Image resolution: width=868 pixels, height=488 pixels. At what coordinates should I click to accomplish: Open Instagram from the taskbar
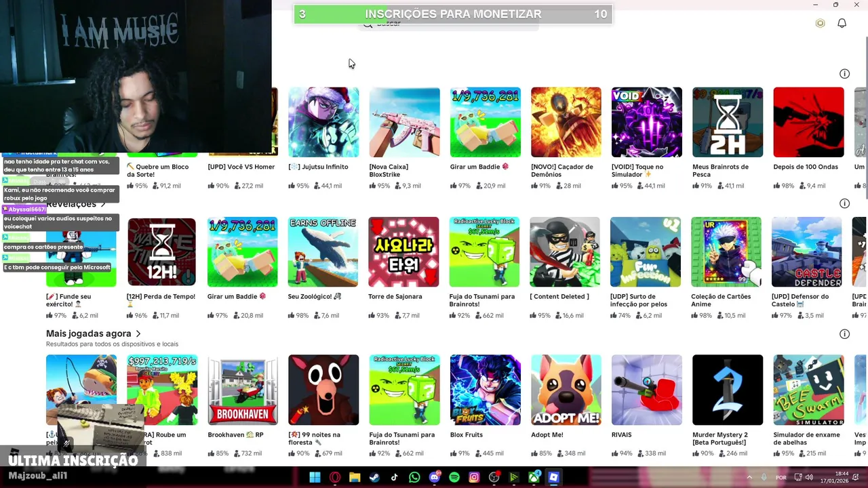474,478
